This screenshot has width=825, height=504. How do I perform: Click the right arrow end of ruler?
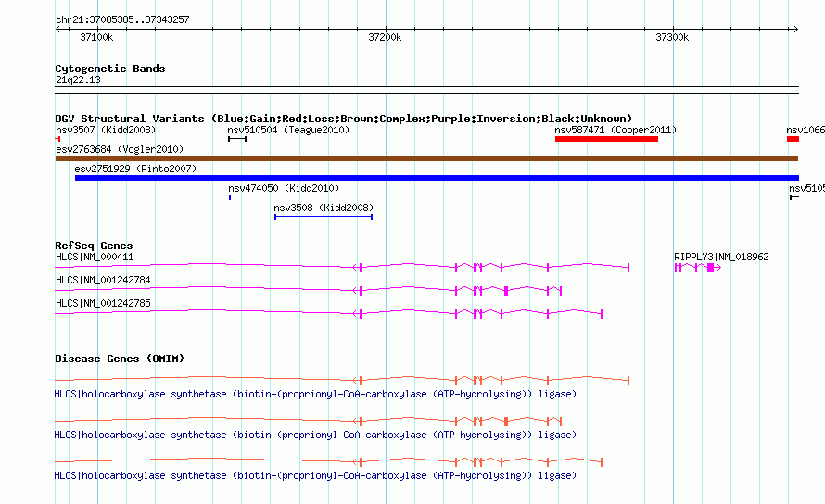click(x=795, y=30)
